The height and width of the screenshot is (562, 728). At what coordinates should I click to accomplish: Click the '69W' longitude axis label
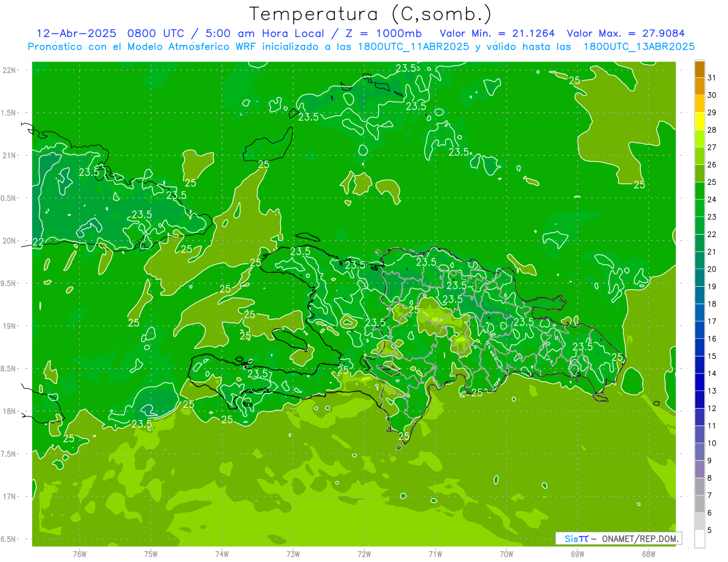[578, 554]
